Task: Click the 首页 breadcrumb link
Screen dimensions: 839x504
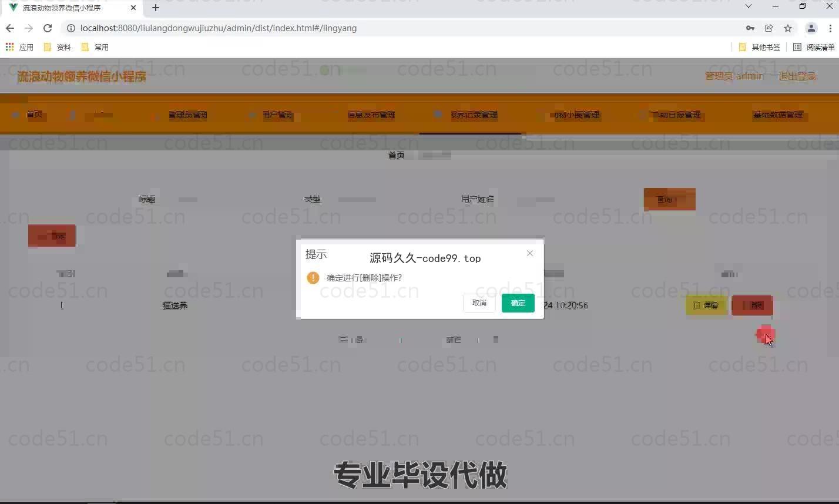Action: click(396, 155)
